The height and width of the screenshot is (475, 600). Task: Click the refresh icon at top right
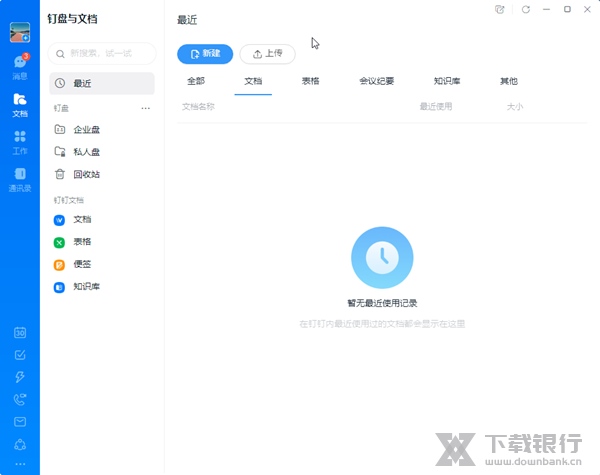pyautogui.click(x=525, y=9)
